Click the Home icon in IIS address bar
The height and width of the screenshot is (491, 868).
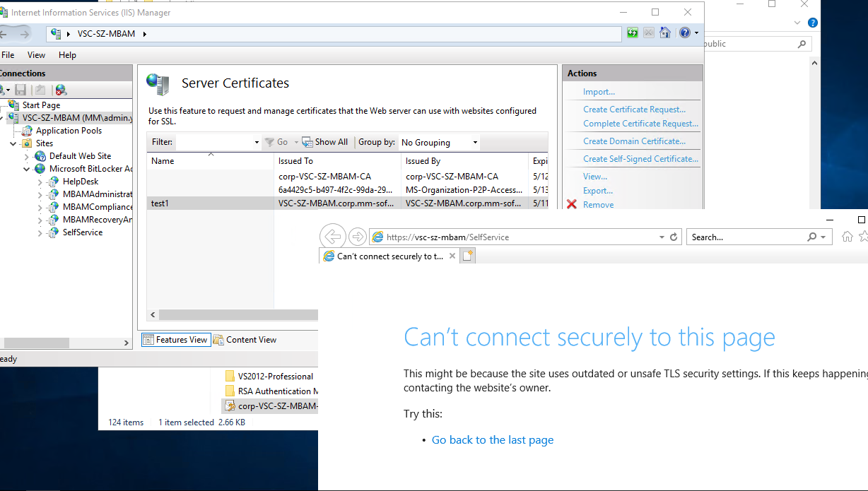pyautogui.click(x=664, y=32)
